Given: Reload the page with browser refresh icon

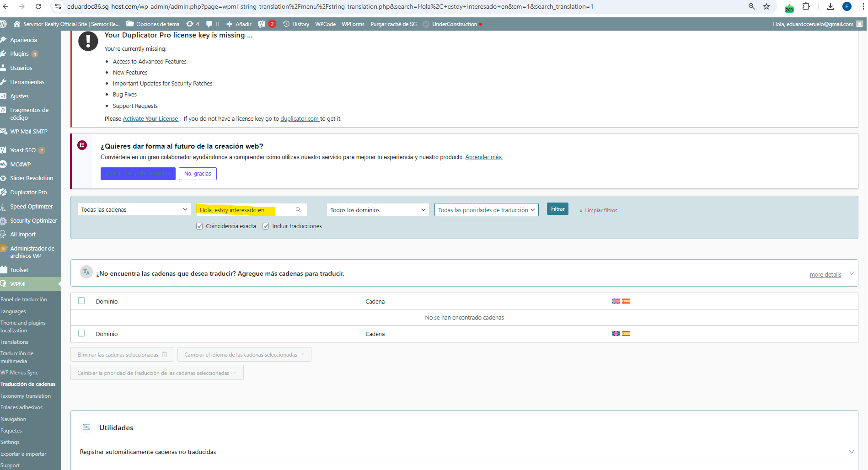Looking at the screenshot, I should [38, 6].
